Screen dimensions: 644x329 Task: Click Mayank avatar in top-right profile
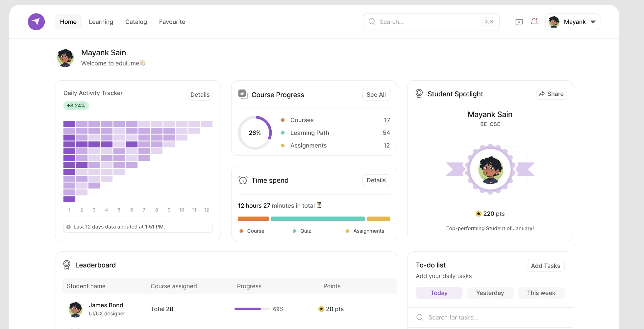tap(554, 22)
